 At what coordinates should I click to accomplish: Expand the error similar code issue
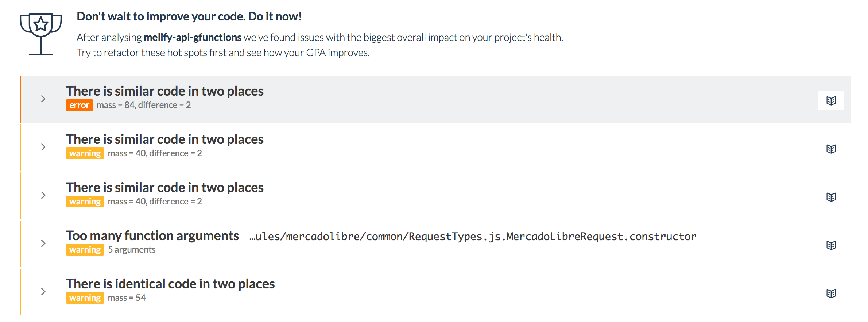point(43,99)
